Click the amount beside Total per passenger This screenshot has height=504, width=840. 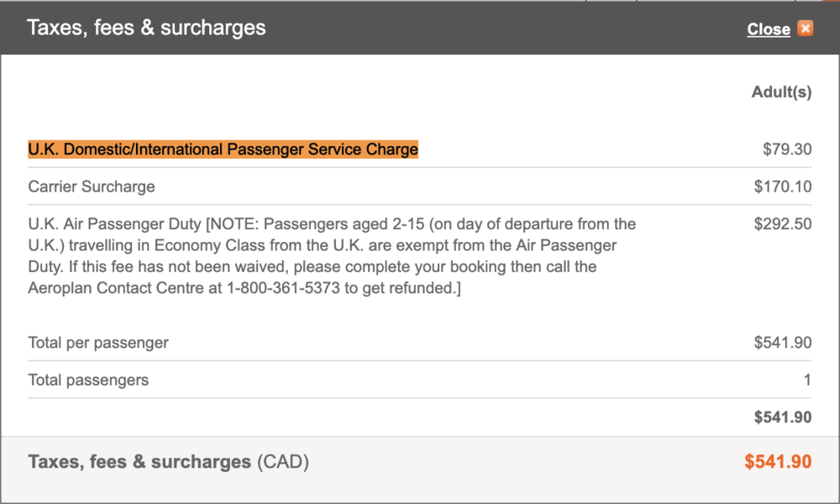[x=783, y=343]
